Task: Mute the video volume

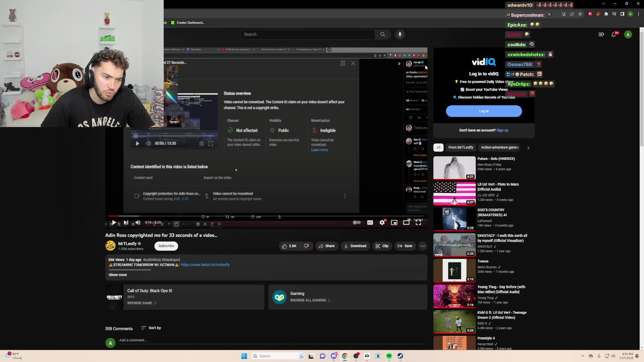Action: point(138,223)
